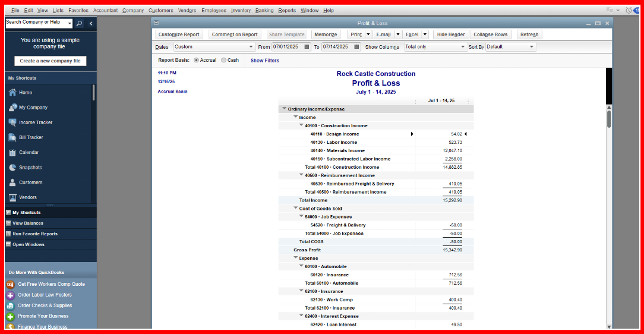
Task: Open the Print button dropdown arrow
Action: pos(368,34)
